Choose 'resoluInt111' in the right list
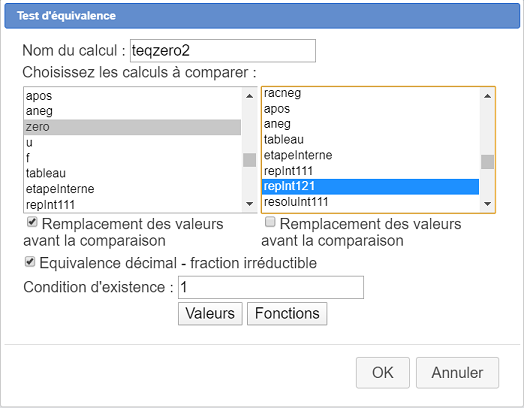The width and height of the screenshot is (524, 408). (x=370, y=202)
